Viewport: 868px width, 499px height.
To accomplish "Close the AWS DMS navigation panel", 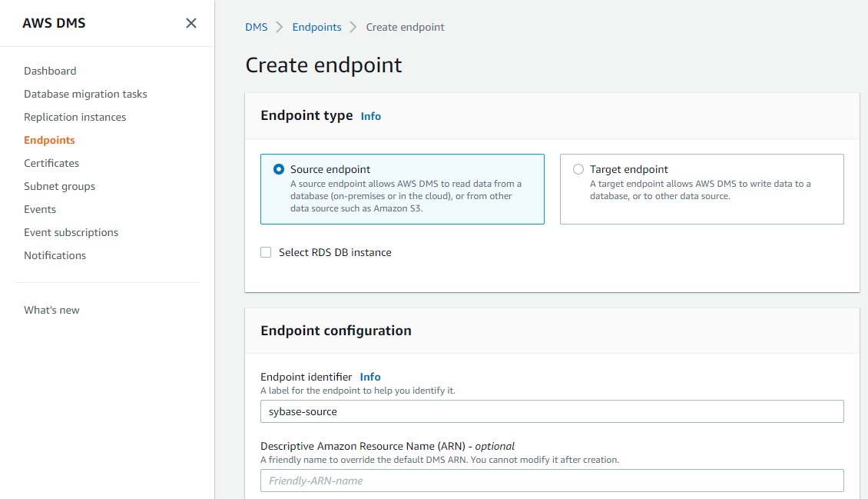I will pyautogui.click(x=191, y=23).
